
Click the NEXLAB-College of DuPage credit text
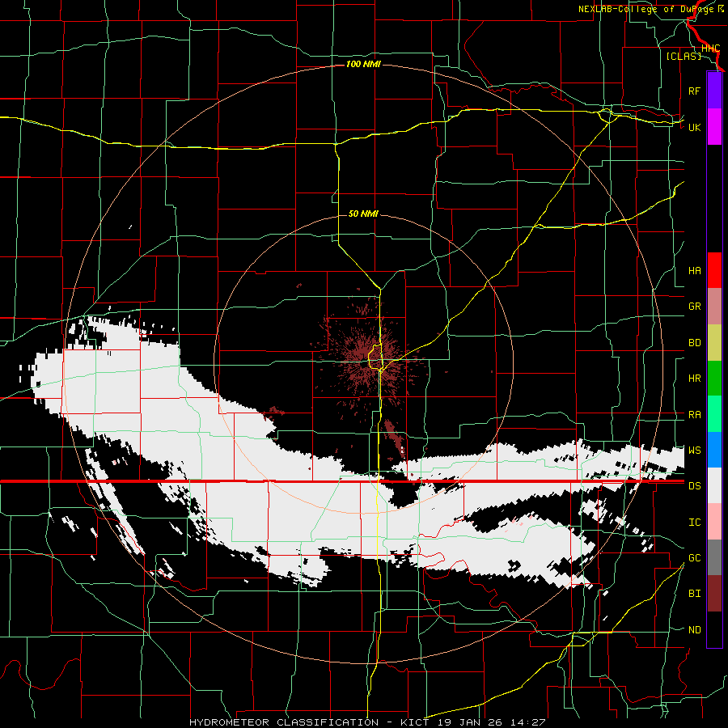point(651,9)
